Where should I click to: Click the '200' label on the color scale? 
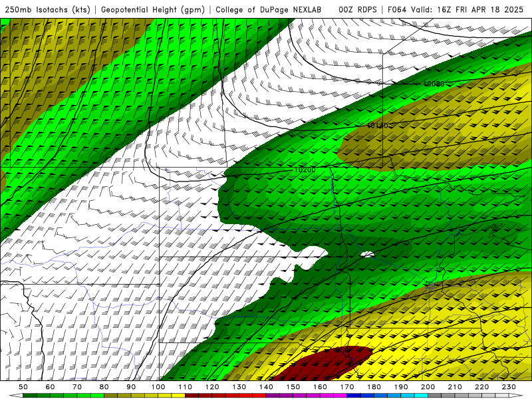pyautogui.click(x=428, y=387)
